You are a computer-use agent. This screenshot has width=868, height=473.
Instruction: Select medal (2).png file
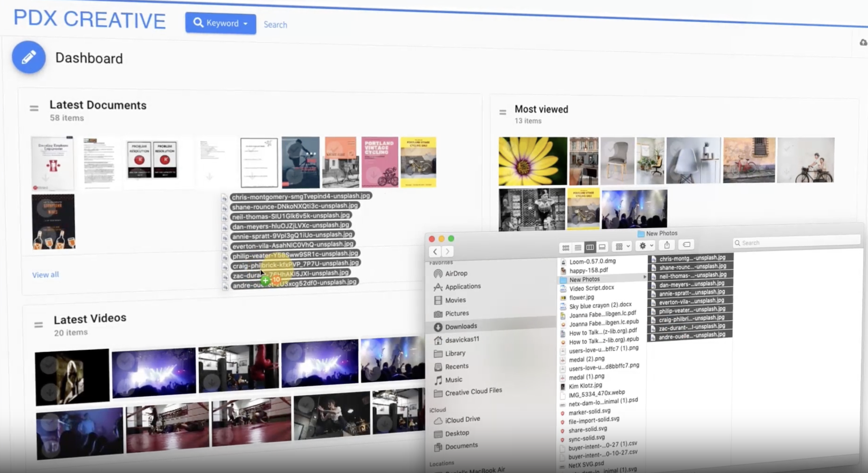[x=587, y=359]
